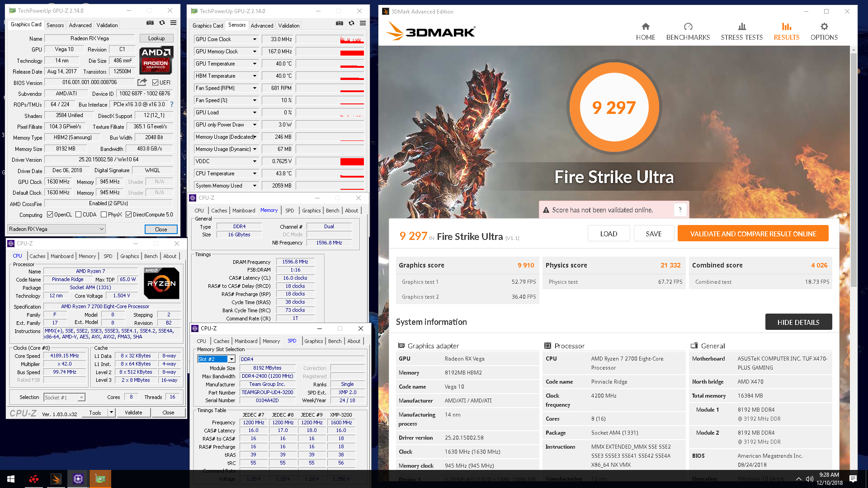Click the Ryzen logo in CPU-Z
The width and height of the screenshot is (868, 488).
tap(161, 283)
